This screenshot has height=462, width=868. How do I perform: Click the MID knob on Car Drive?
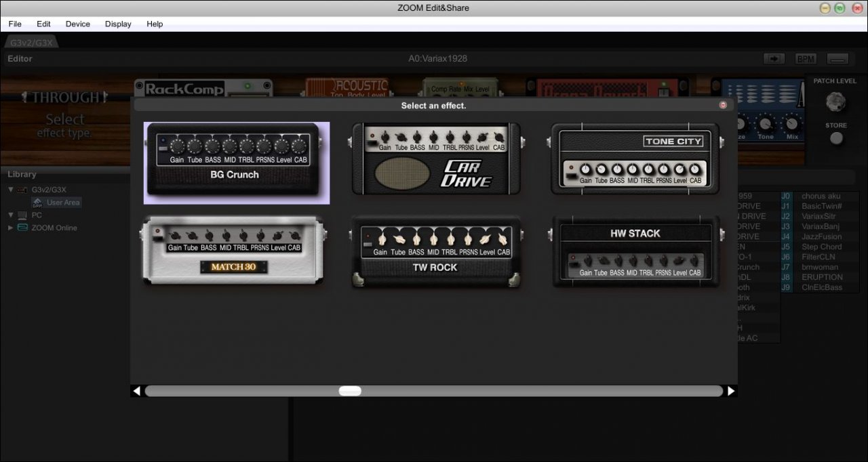tap(433, 136)
